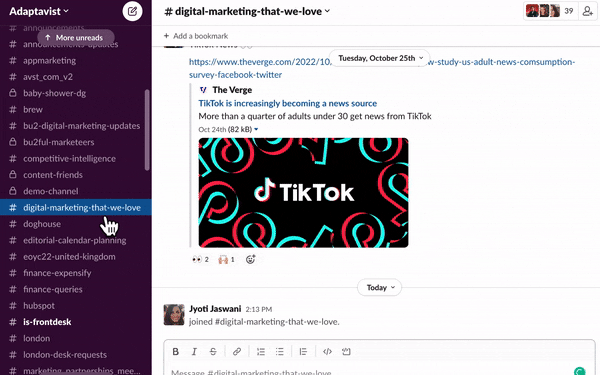Click the raised hands emoji reaction
Screen dimensions: 600x375
(227, 259)
